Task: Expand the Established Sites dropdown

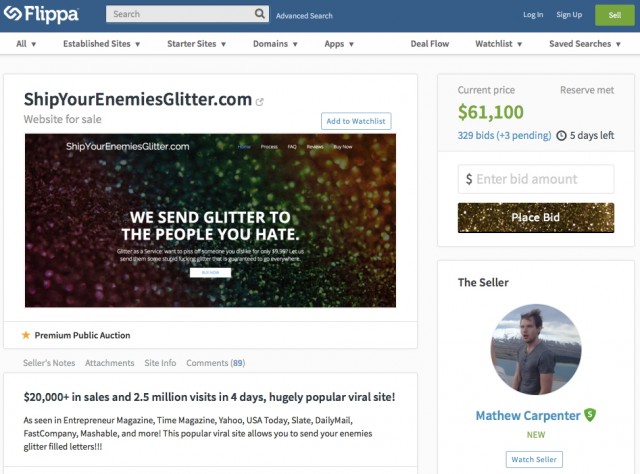Action: 102,44
